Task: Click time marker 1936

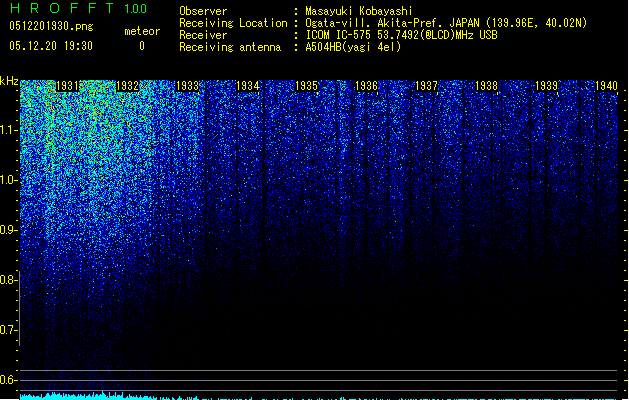Action: pyautogui.click(x=367, y=86)
